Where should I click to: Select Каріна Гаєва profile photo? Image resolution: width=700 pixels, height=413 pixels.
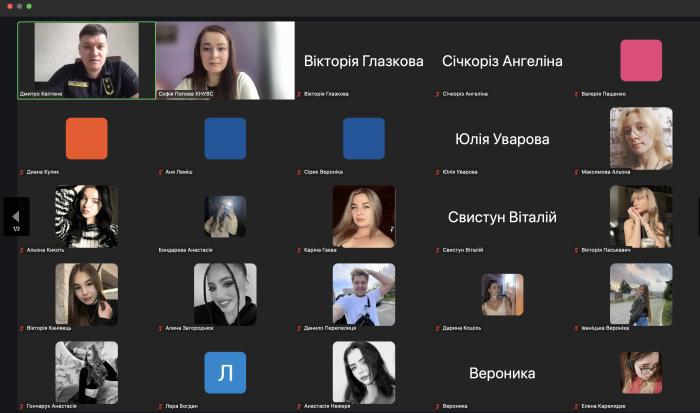click(x=364, y=217)
